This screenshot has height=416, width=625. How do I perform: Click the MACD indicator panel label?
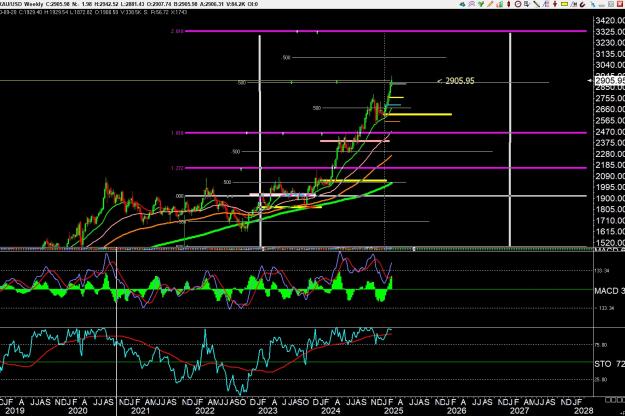coord(609,290)
